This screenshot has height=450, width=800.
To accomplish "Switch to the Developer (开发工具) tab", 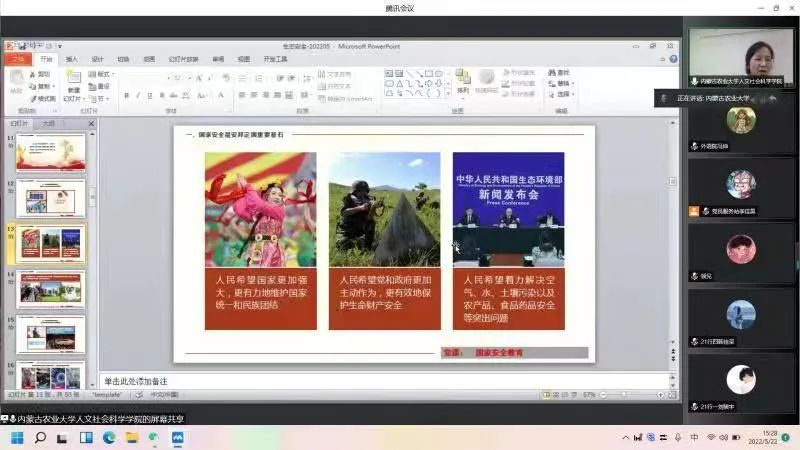I will [x=276, y=59].
